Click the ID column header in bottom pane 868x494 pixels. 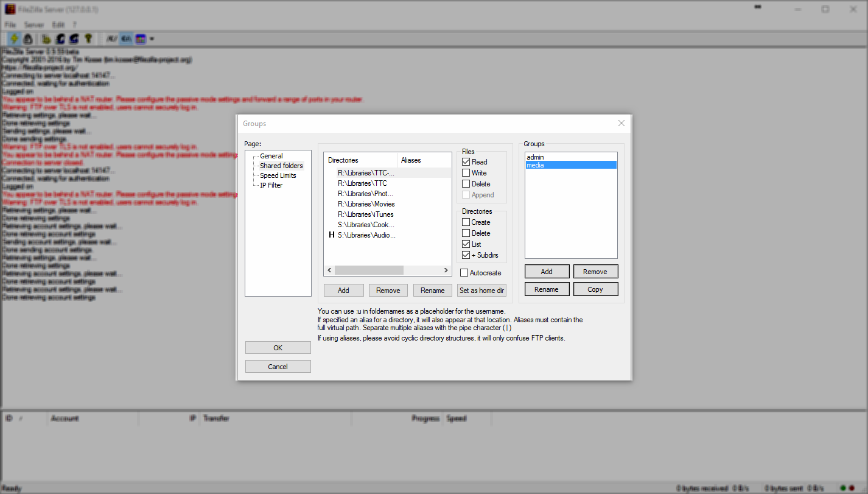24,418
